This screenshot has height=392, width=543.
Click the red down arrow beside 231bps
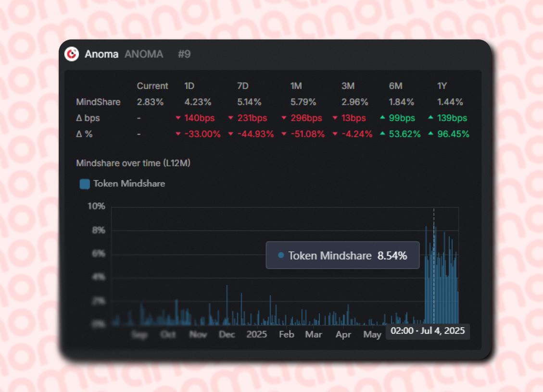point(231,118)
